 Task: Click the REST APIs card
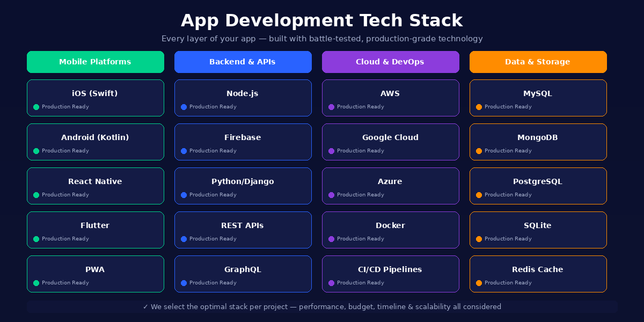[243, 230]
